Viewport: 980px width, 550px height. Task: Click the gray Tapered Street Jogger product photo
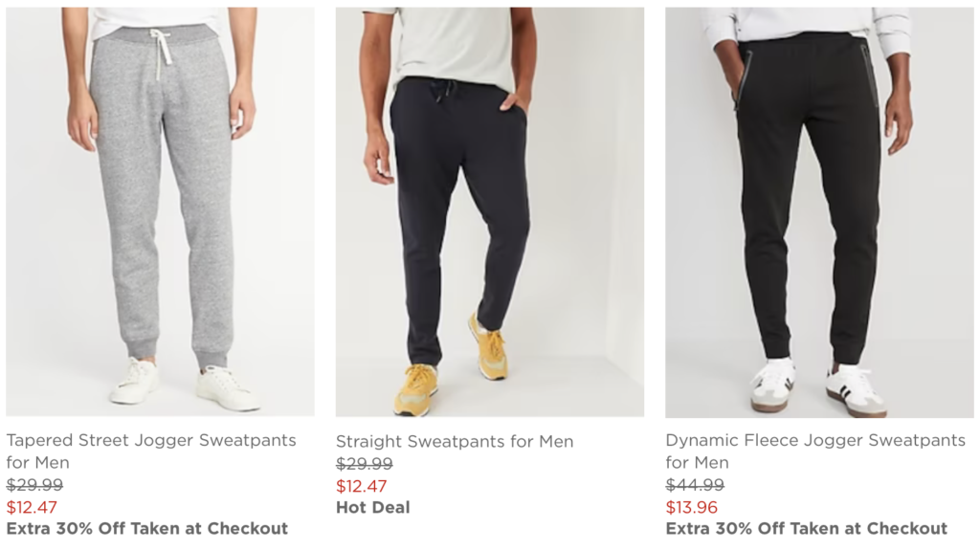(x=160, y=210)
